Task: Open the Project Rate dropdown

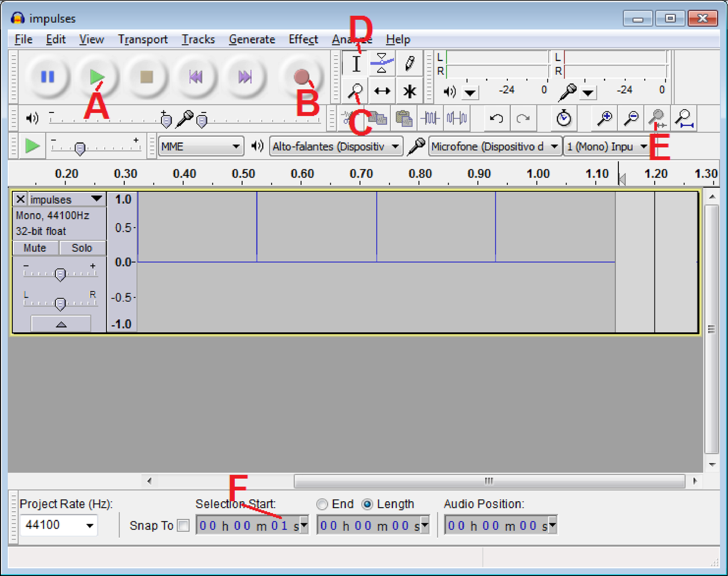Action: (x=90, y=525)
